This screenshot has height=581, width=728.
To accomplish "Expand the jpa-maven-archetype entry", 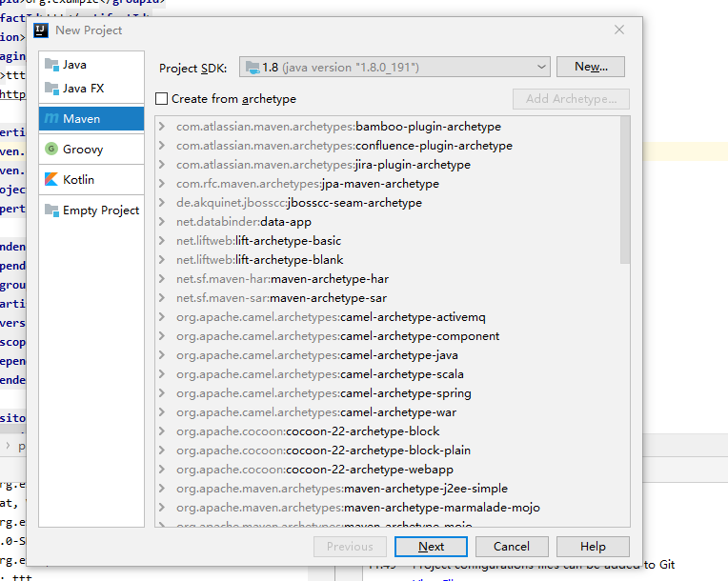I will (162, 183).
